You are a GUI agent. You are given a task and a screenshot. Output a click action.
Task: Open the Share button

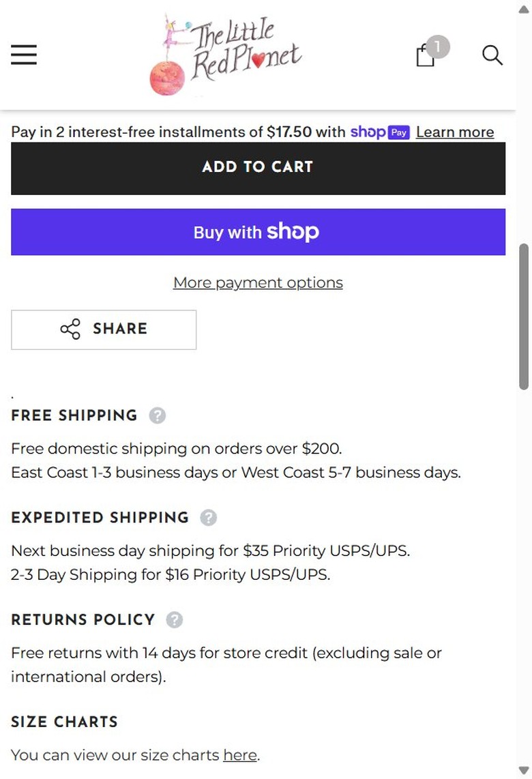(104, 330)
